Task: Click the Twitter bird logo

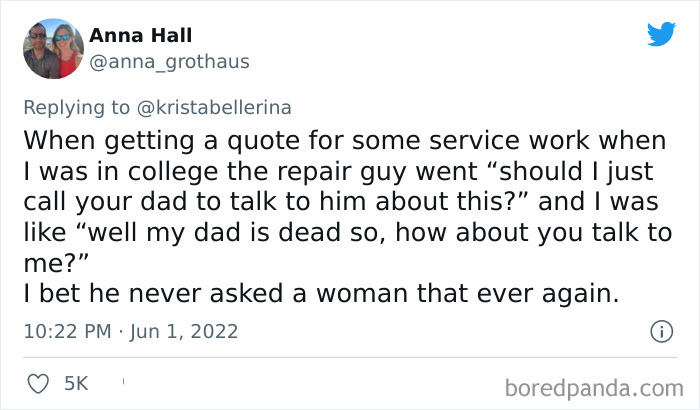Action: coord(661,36)
